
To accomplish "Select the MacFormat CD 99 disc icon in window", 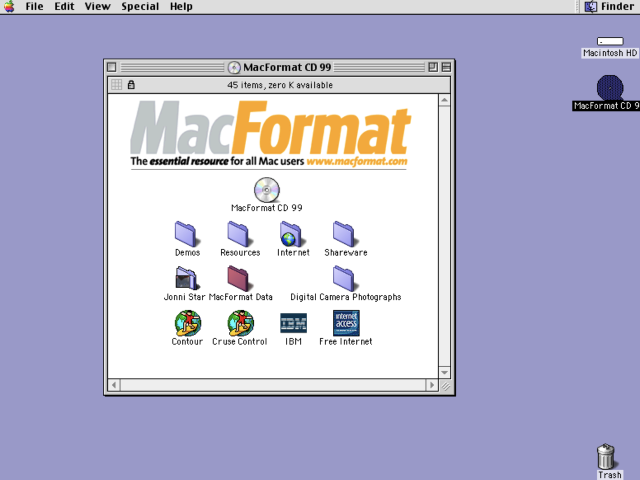I will (267, 190).
